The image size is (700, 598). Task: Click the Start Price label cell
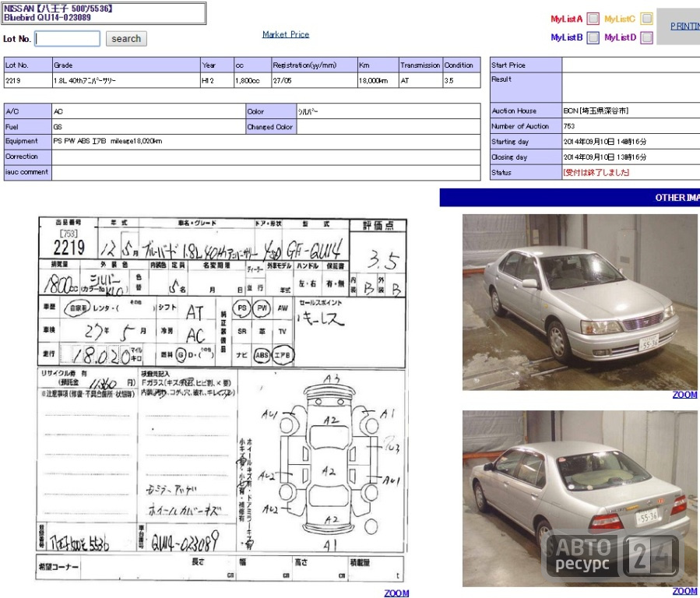click(526, 65)
